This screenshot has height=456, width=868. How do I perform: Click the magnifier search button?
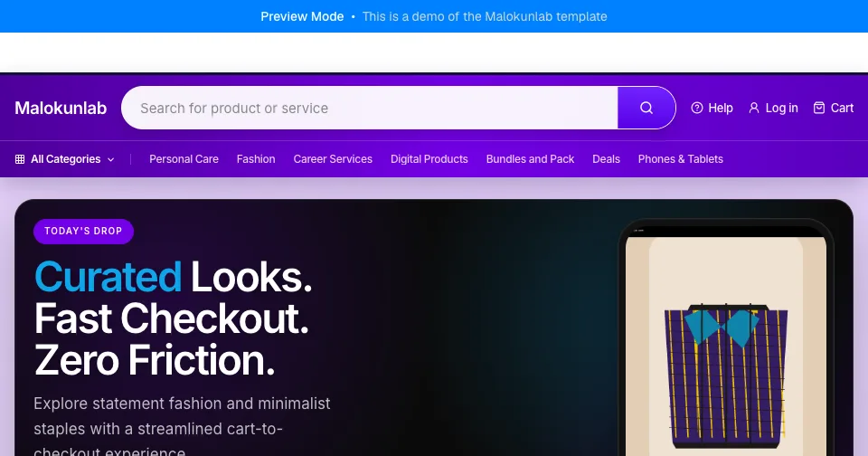[x=646, y=108]
